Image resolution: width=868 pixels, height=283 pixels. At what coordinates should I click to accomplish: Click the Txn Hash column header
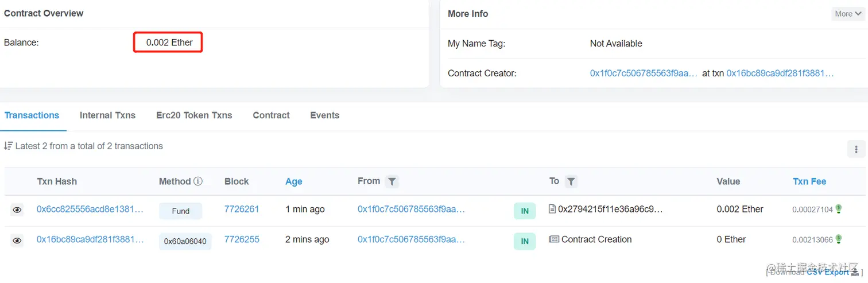click(x=57, y=181)
